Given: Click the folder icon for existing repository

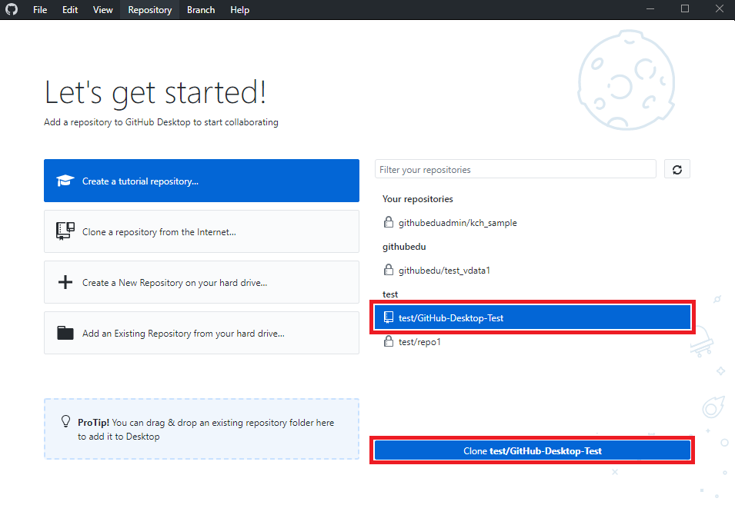Looking at the screenshot, I should [x=65, y=332].
